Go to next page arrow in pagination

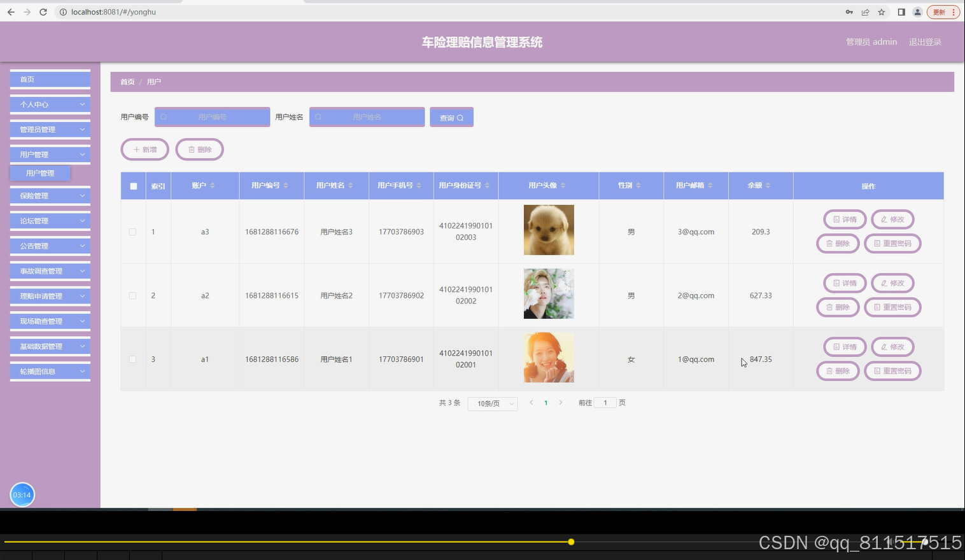tap(561, 403)
